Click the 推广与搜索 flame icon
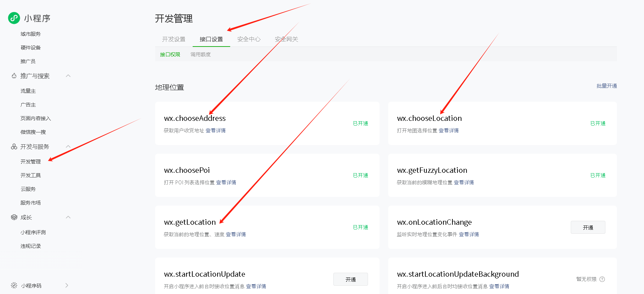The height and width of the screenshot is (294, 644). 14,76
